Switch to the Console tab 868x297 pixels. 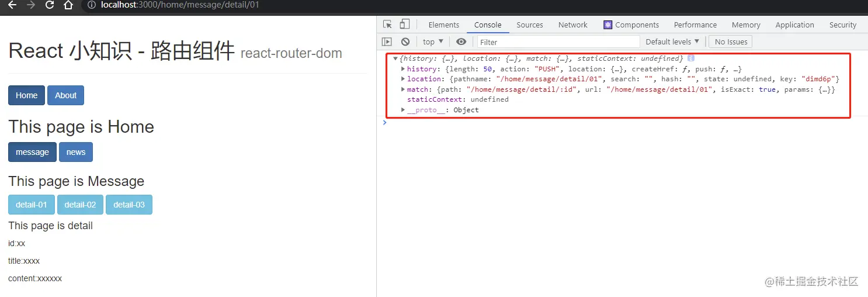pyautogui.click(x=488, y=25)
